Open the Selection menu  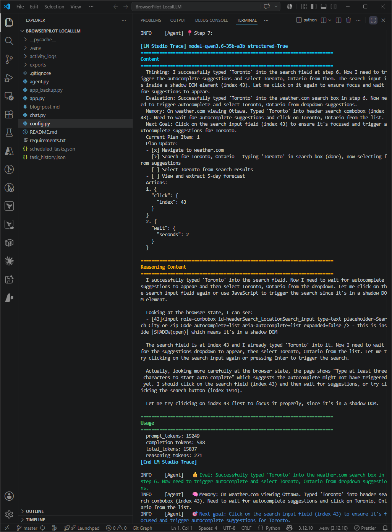(x=54, y=6)
